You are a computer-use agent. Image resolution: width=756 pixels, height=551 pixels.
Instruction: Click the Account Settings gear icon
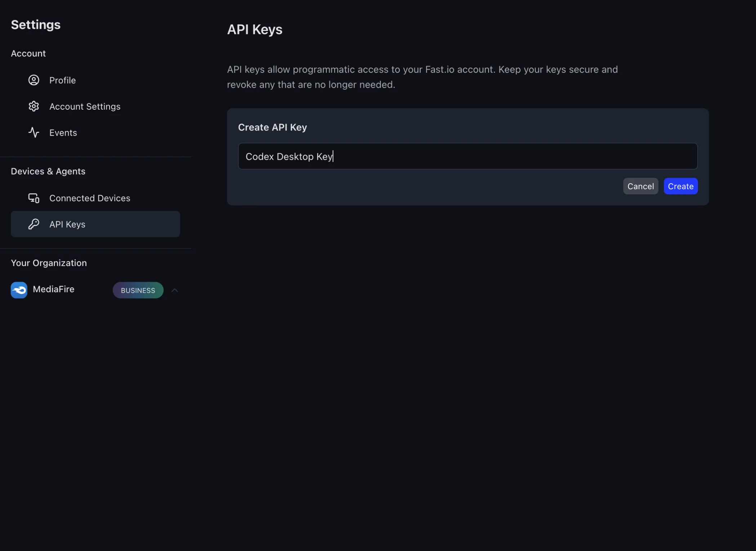[x=34, y=106]
